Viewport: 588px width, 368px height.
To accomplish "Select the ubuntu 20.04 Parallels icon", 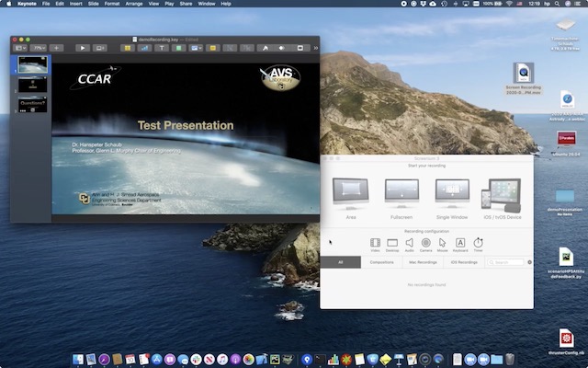I will pos(566,144).
